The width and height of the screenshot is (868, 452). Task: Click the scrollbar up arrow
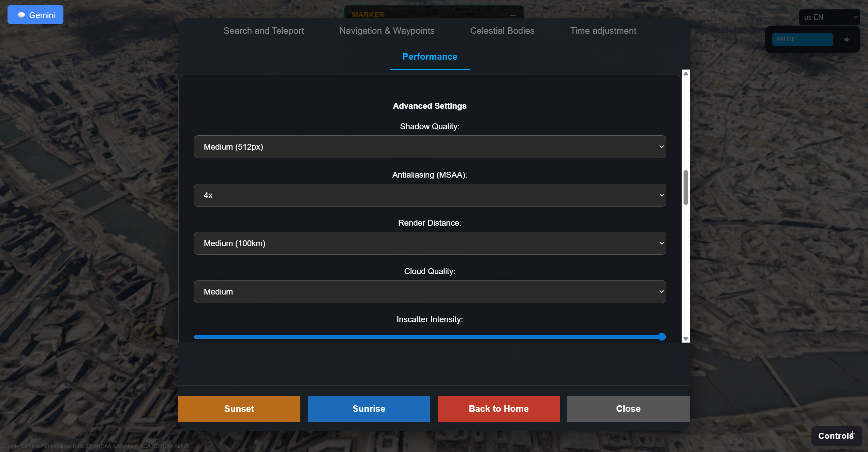[x=685, y=73]
